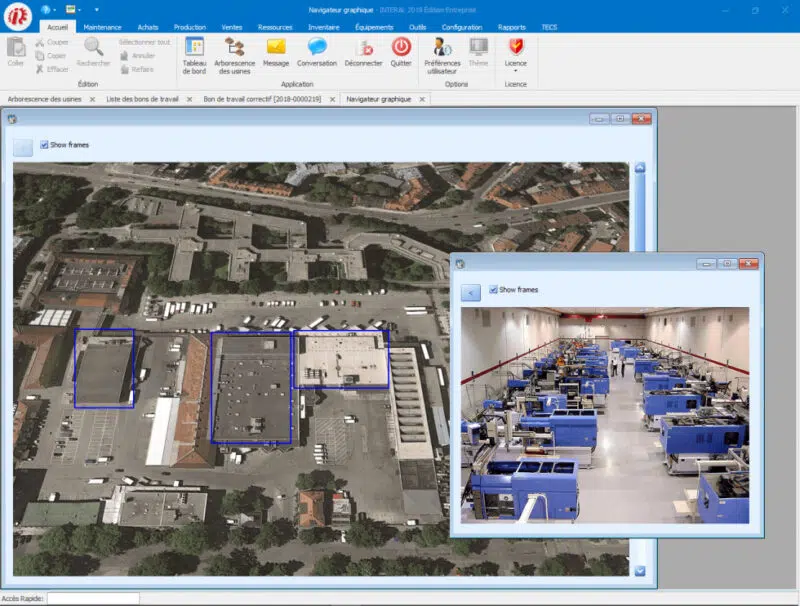Image resolution: width=800 pixels, height=606 pixels.
Task: Open the quick access toolbar dropdown arrow
Action: pos(96,9)
